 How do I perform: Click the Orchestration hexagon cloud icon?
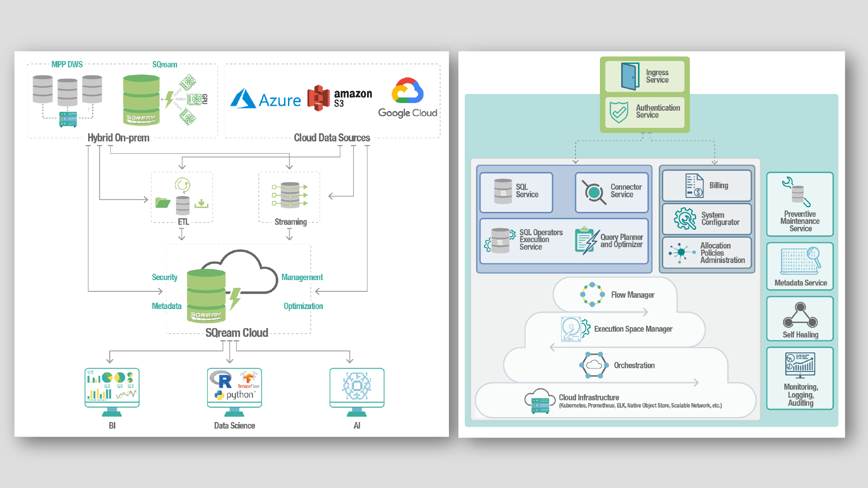click(593, 365)
